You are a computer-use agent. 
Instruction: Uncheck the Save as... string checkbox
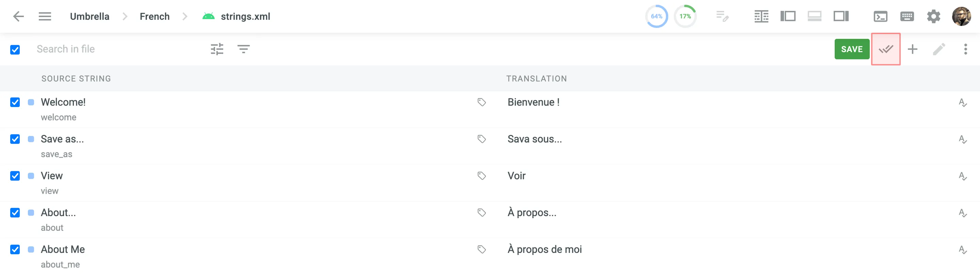click(x=15, y=139)
